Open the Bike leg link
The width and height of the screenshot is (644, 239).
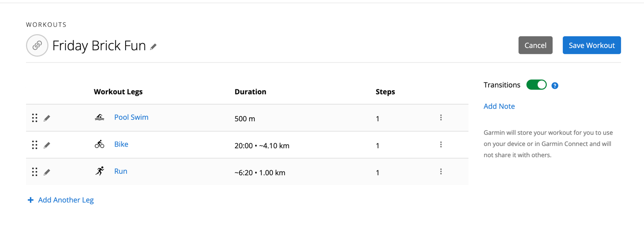(x=121, y=144)
